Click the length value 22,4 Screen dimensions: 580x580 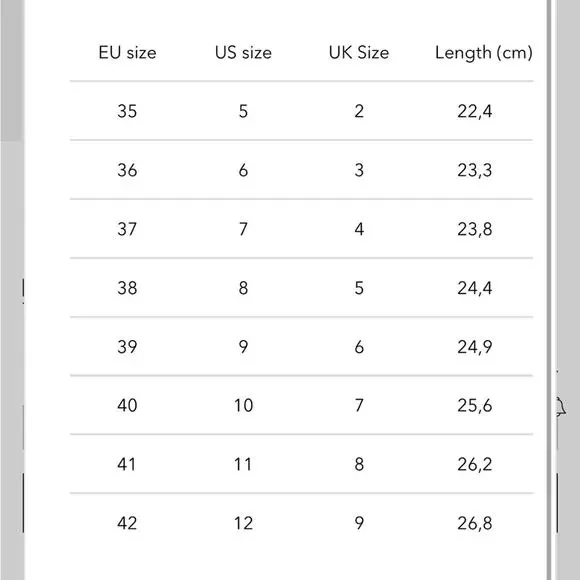coord(475,111)
